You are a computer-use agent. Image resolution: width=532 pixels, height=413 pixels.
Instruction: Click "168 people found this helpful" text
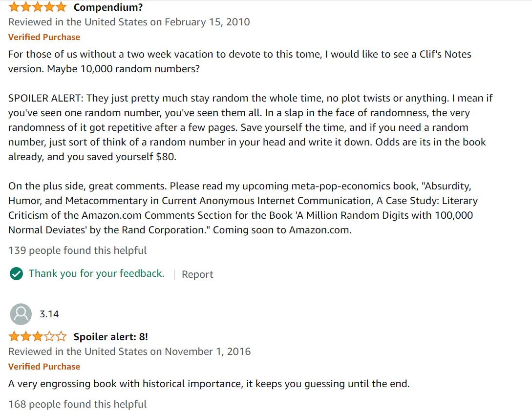[x=77, y=404]
